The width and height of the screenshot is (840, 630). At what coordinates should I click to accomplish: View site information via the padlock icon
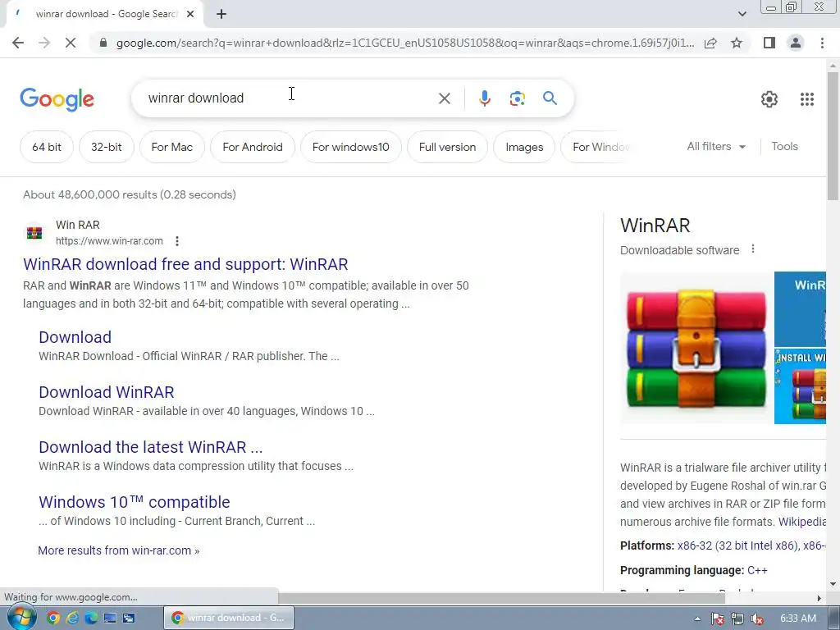tap(103, 43)
